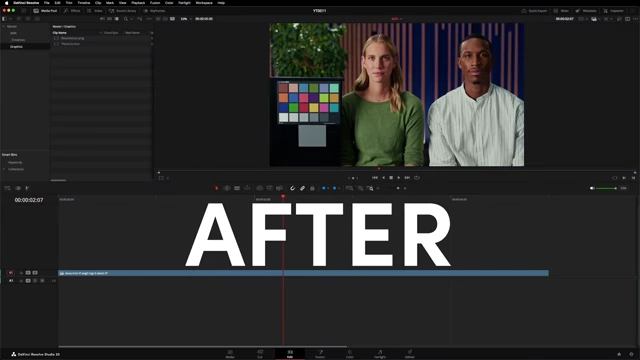Stop playback in the viewer
640x360 pixels.
point(391,178)
